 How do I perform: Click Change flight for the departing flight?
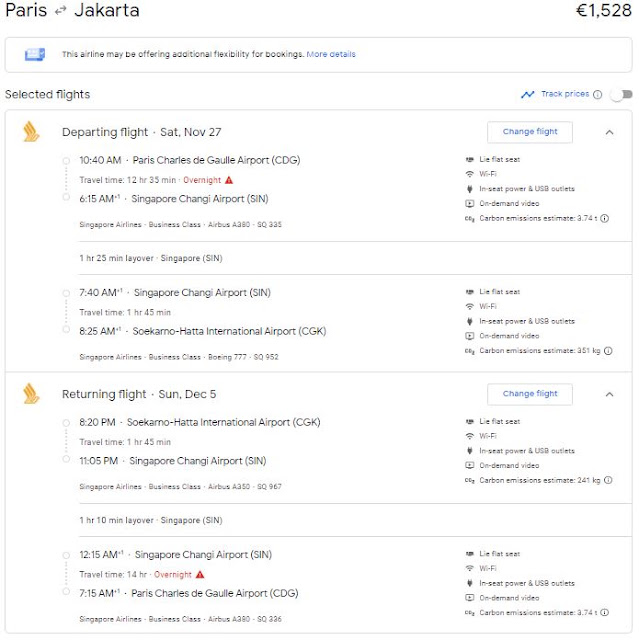(530, 132)
